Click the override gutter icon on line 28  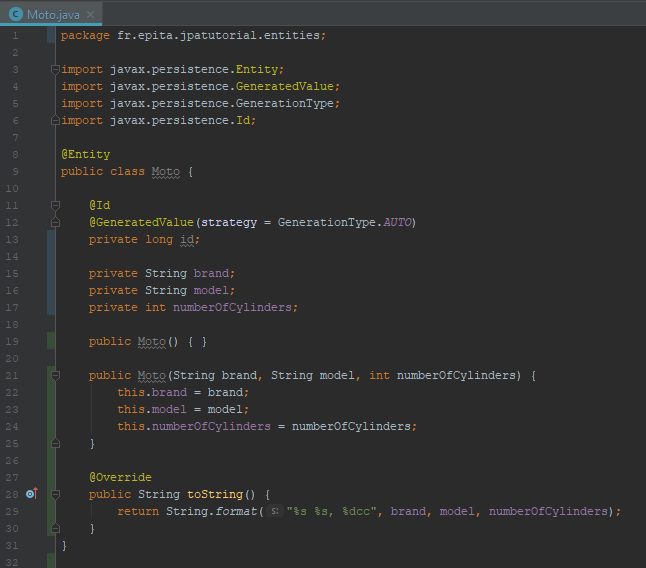tap(32, 493)
